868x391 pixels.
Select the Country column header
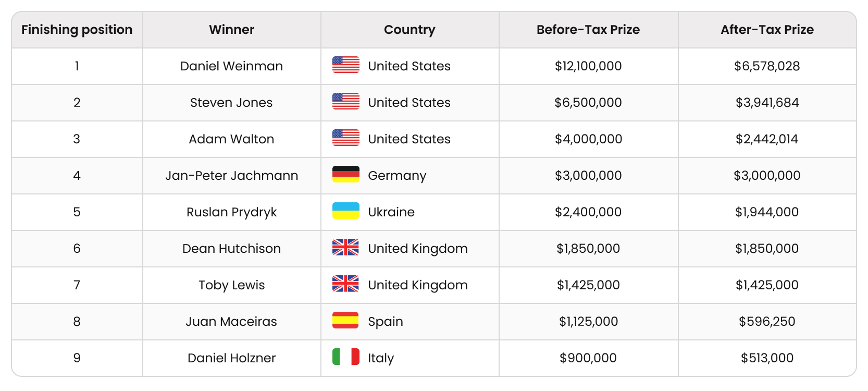coord(410,30)
